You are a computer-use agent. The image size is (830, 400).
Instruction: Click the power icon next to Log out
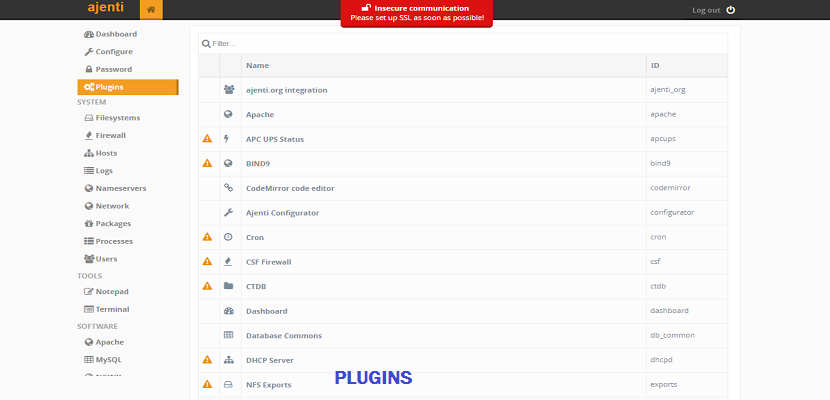click(x=730, y=10)
